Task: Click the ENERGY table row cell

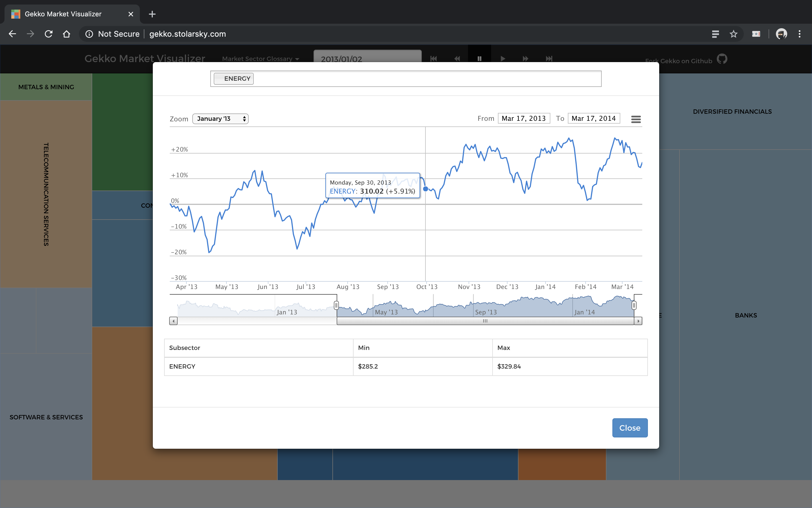Action: coord(258,366)
